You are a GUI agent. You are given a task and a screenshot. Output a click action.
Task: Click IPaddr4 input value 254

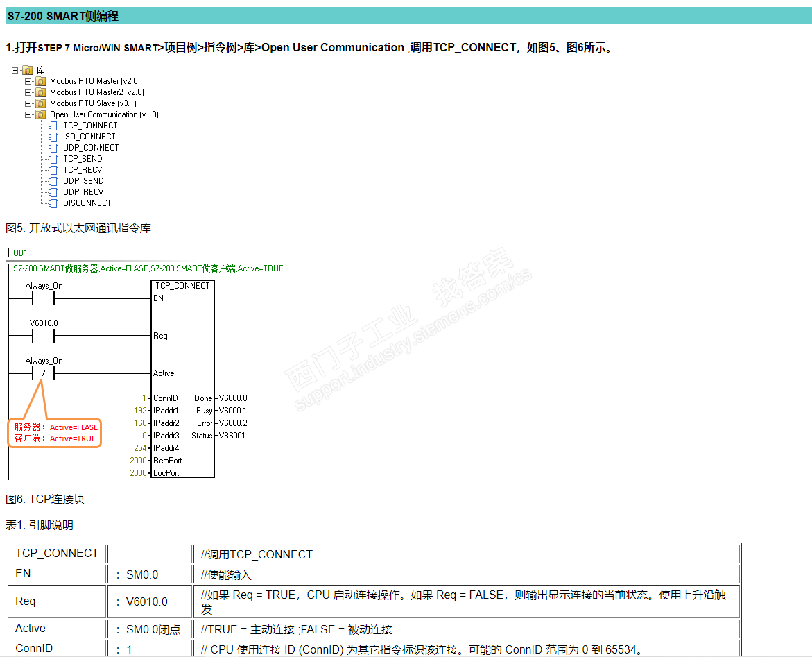(x=140, y=447)
